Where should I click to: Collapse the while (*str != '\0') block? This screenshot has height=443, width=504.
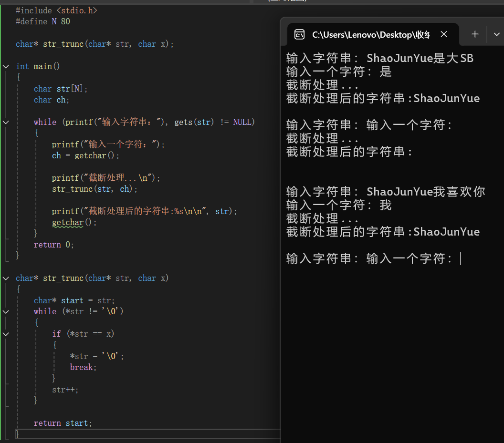(x=6, y=311)
